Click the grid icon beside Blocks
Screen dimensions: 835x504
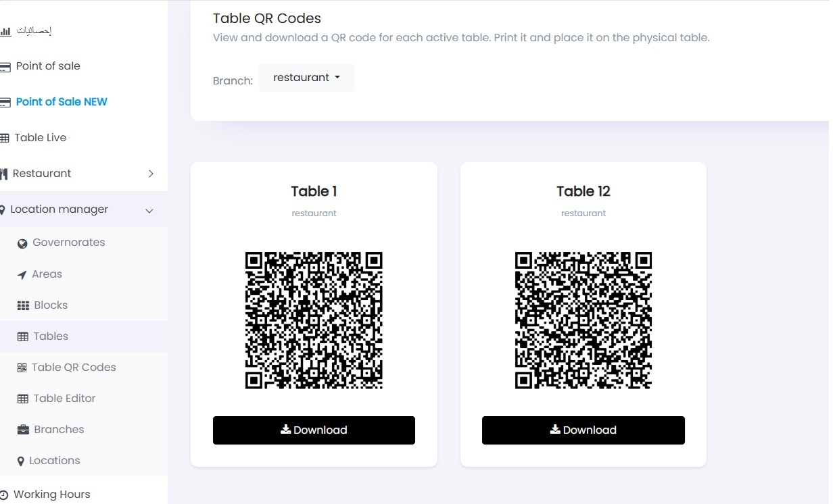[23, 305]
